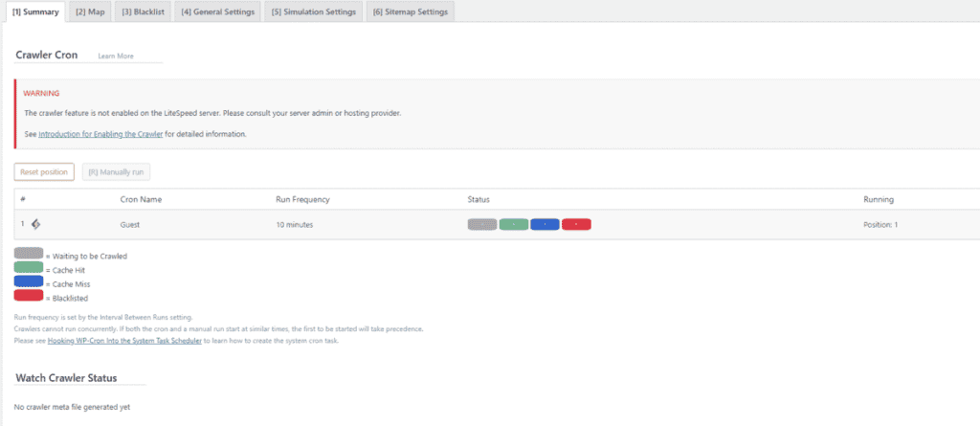Click the Blacklisted legend label
This screenshot has width=980, height=426.
(69, 299)
